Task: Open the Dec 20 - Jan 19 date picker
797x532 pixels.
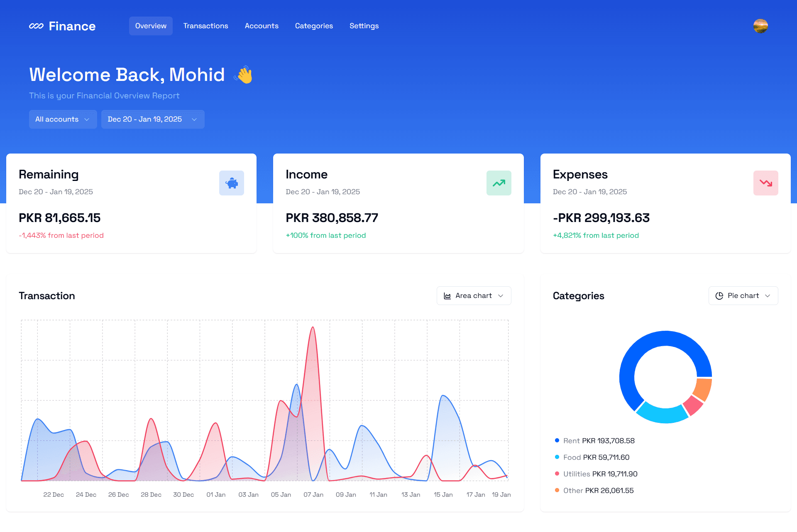Action: point(152,119)
